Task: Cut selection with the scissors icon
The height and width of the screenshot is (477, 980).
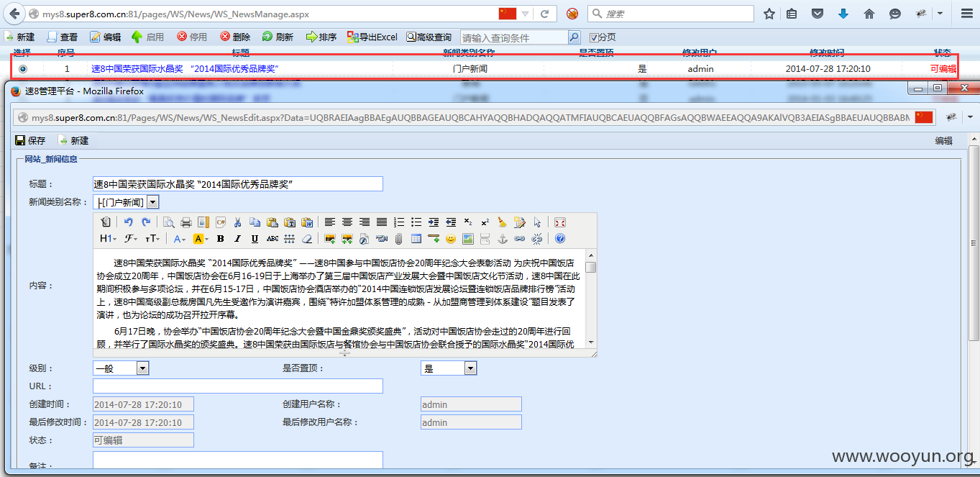Action: coord(237,222)
